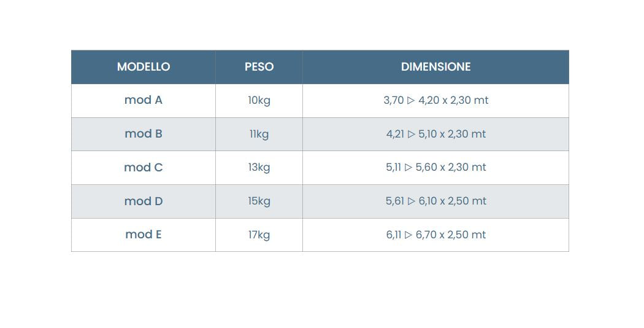Click the triangle arrow in mod E dimension
The width and height of the screenshot is (644, 328).
click(x=408, y=235)
